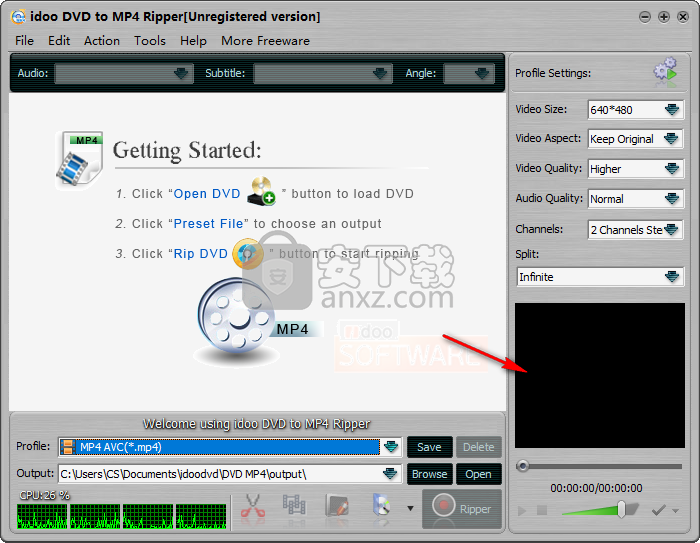Click the MP4 file icon beside Getting Started
Viewport: 700px width, 543px height.
pyautogui.click(x=79, y=159)
